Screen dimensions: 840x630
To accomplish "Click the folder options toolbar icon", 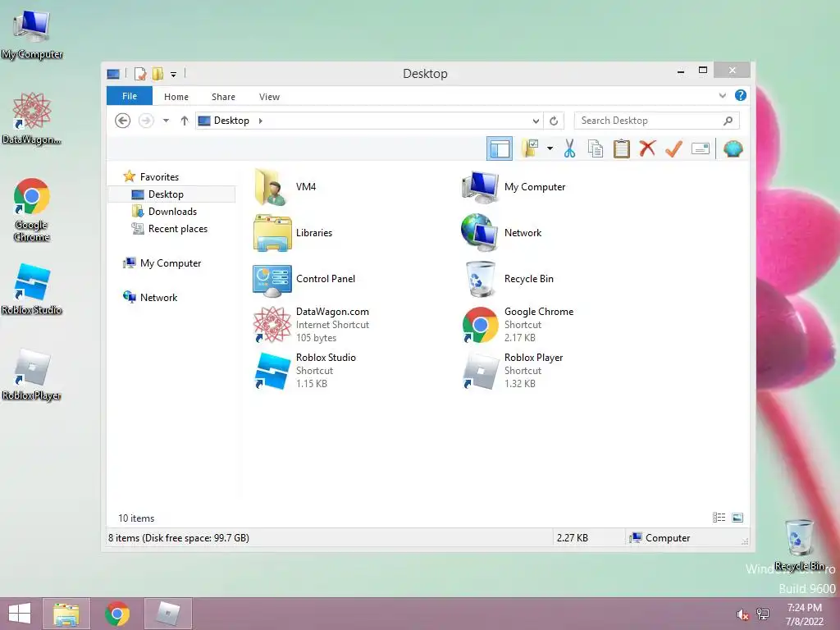I will [531, 148].
